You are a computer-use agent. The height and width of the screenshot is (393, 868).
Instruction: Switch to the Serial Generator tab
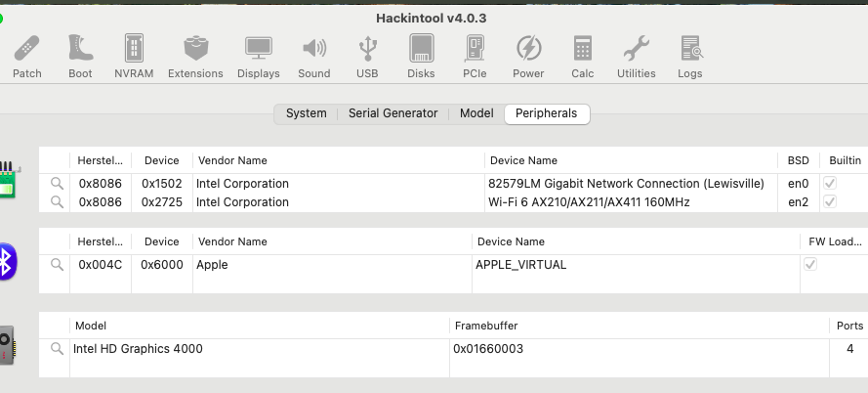point(393,113)
